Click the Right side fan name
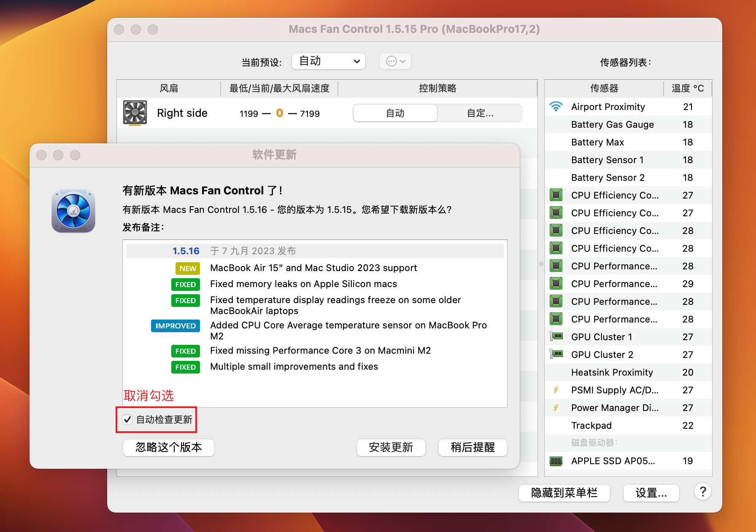Screen dimensions: 756x532 [182, 113]
